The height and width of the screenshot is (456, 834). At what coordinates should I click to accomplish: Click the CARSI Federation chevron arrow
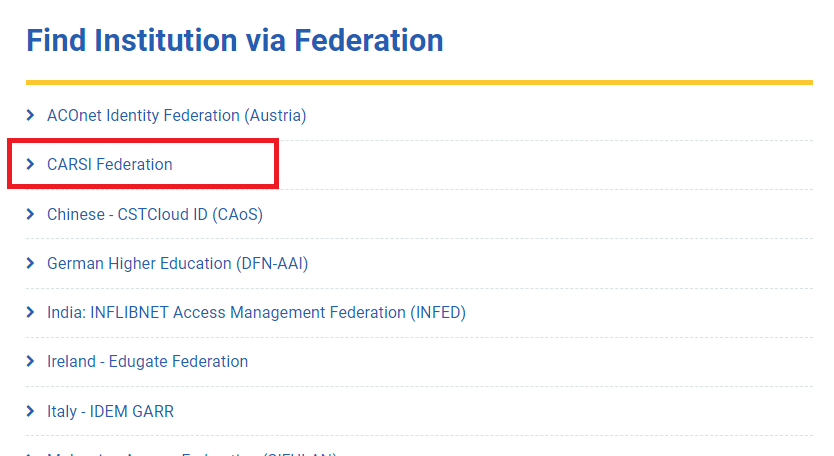31,165
